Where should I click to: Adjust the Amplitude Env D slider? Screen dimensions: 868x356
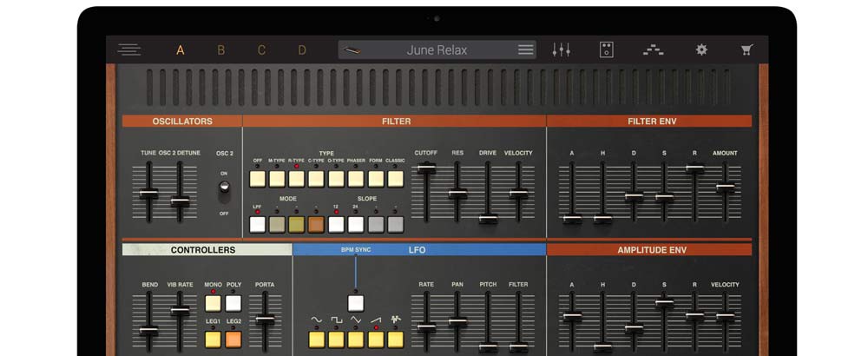pos(634,328)
